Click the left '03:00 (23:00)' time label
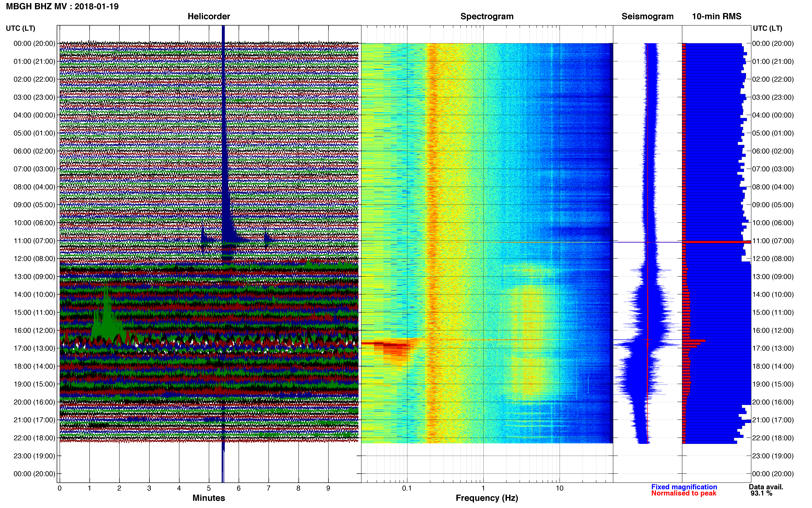The width and height of the screenshot is (812, 508). click(x=34, y=97)
